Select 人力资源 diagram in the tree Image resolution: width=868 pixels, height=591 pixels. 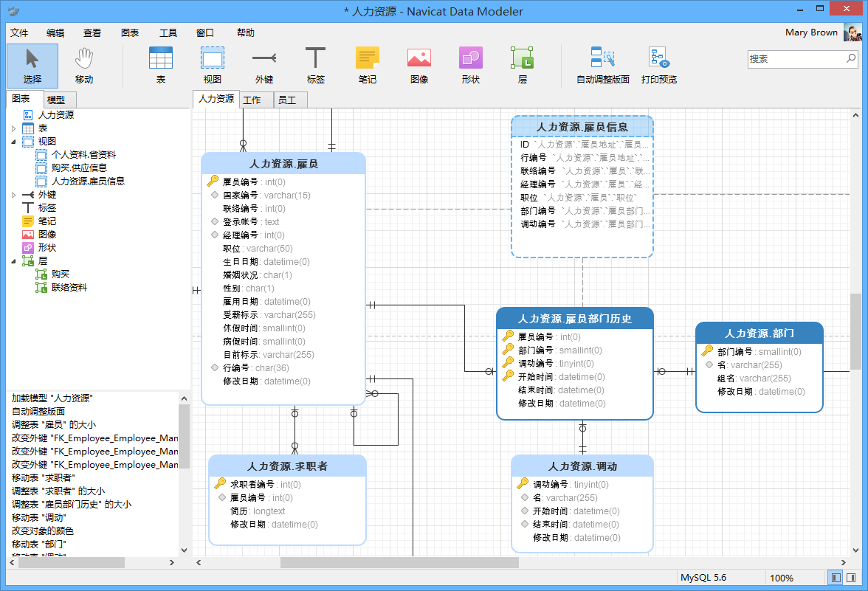(x=56, y=114)
